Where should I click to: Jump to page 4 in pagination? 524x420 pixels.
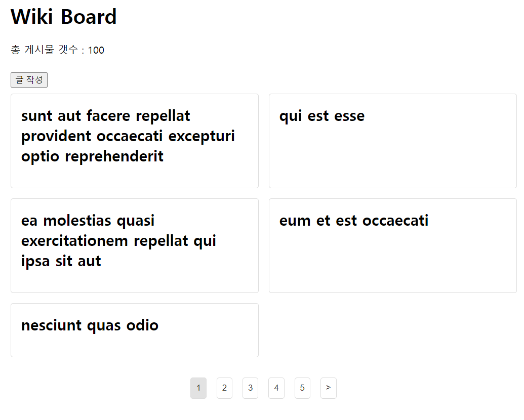tap(276, 388)
